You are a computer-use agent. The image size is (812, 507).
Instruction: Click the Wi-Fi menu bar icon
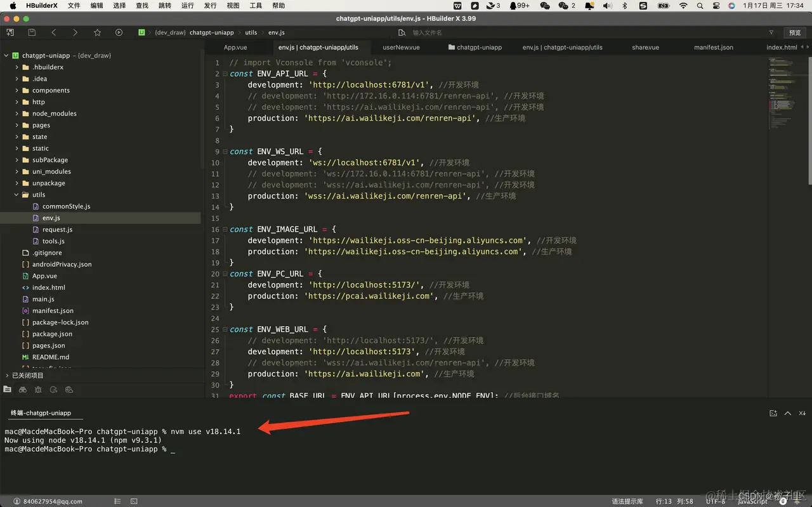tap(683, 6)
